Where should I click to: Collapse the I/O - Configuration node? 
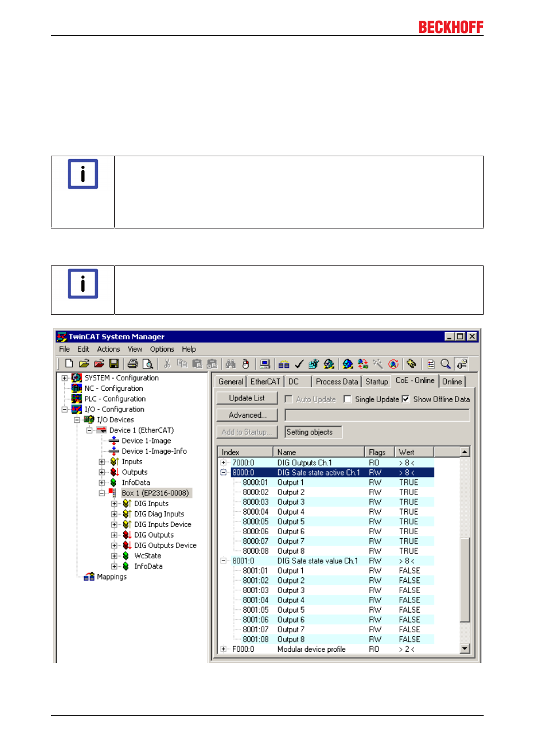point(64,409)
